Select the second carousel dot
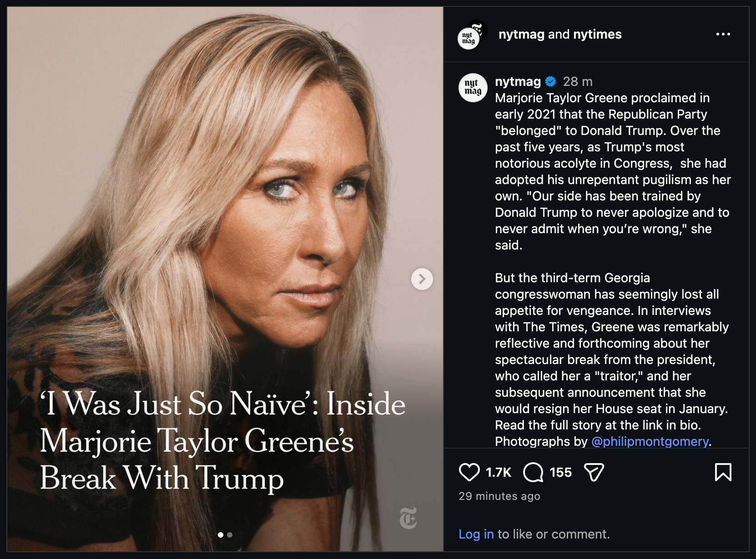The image size is (756, 559). point(230,535)
